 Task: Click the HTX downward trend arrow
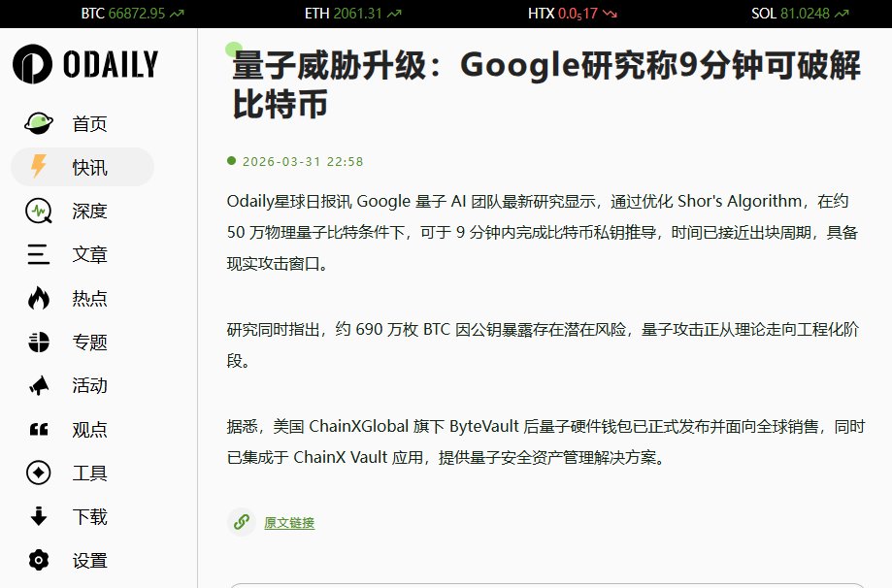610,14
